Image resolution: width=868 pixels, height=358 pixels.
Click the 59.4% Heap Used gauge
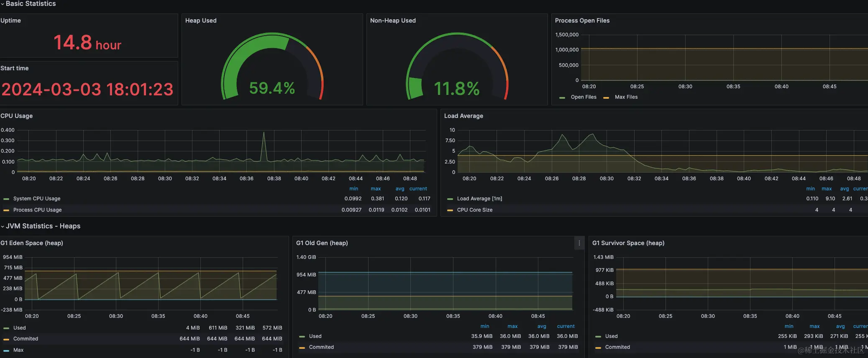[272, 66]
